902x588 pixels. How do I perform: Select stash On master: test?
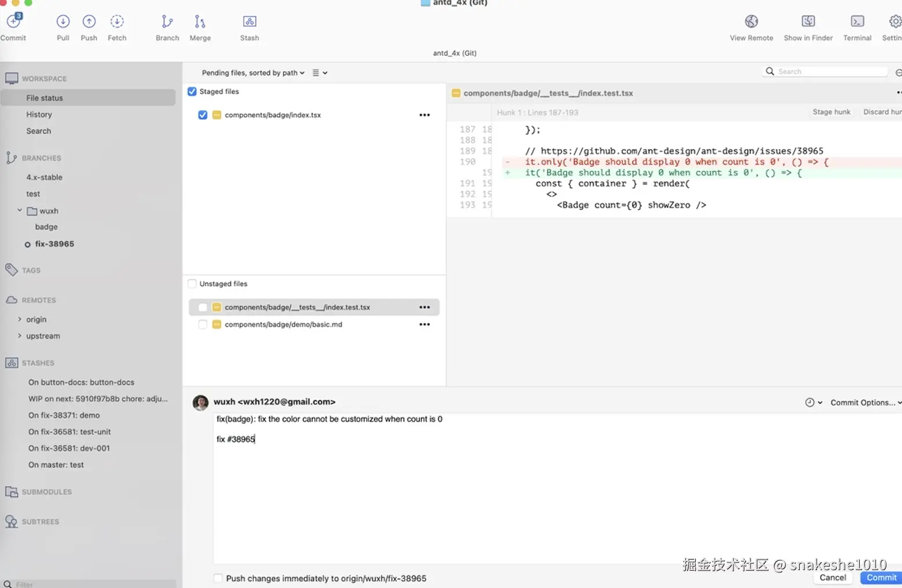[56, 465]
